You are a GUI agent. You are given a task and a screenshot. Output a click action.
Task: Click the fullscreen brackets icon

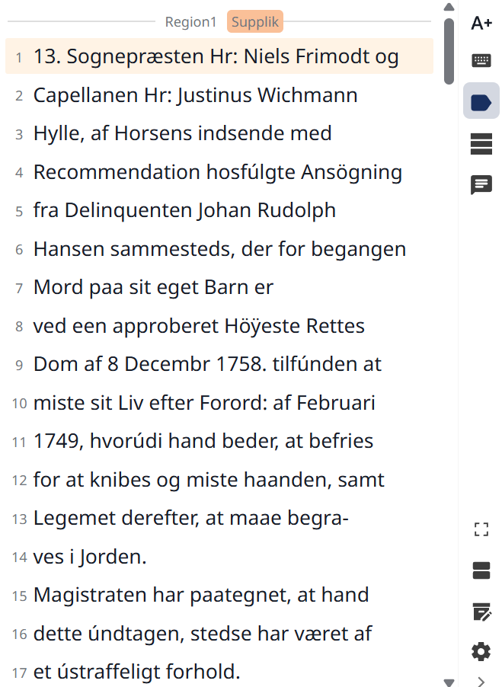[x=481, y=529]
